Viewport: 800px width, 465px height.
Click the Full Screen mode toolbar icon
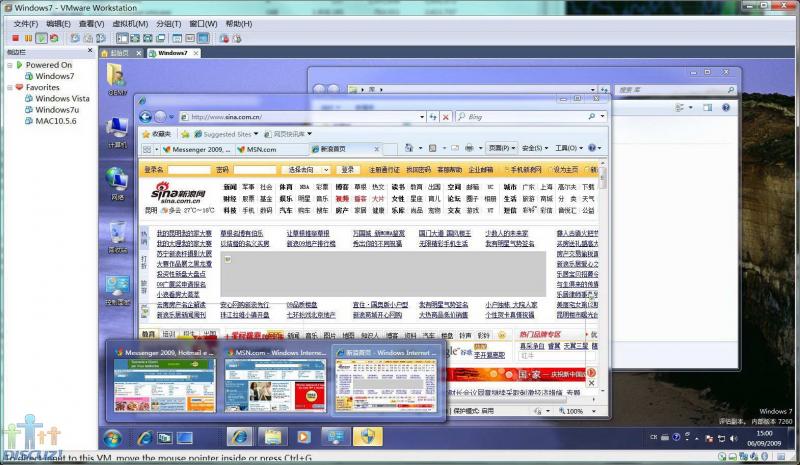148,38
